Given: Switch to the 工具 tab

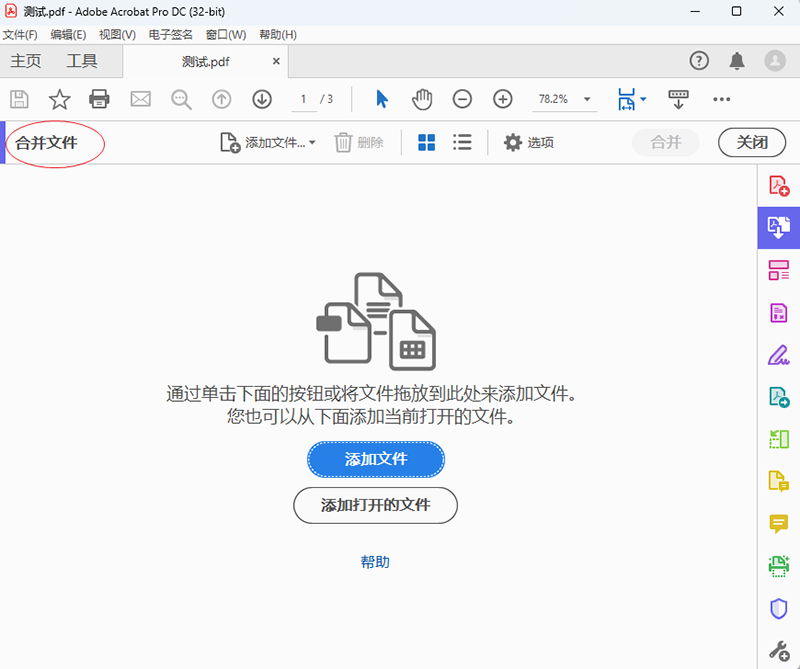Looking at the screenshot, I should tap(82, 61).
